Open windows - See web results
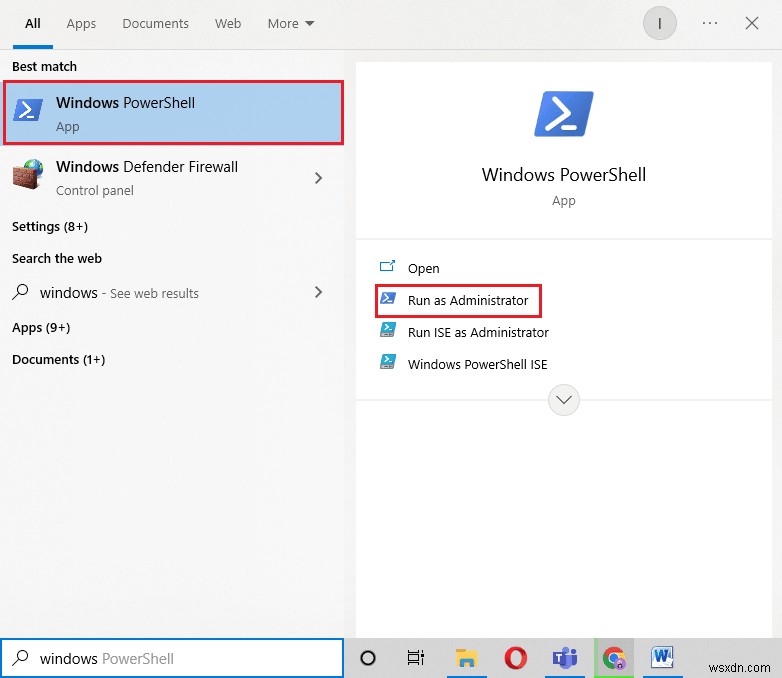782x678 pixels. tap(173, 292)
